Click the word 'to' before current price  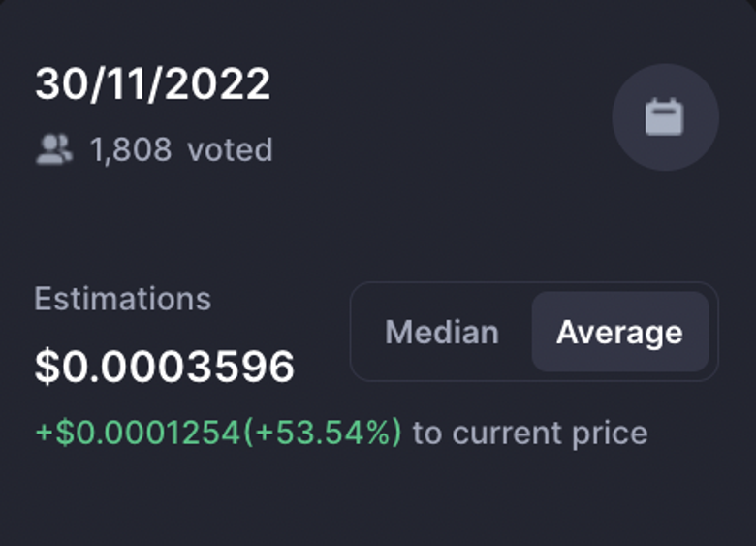(x=427, y=434)
